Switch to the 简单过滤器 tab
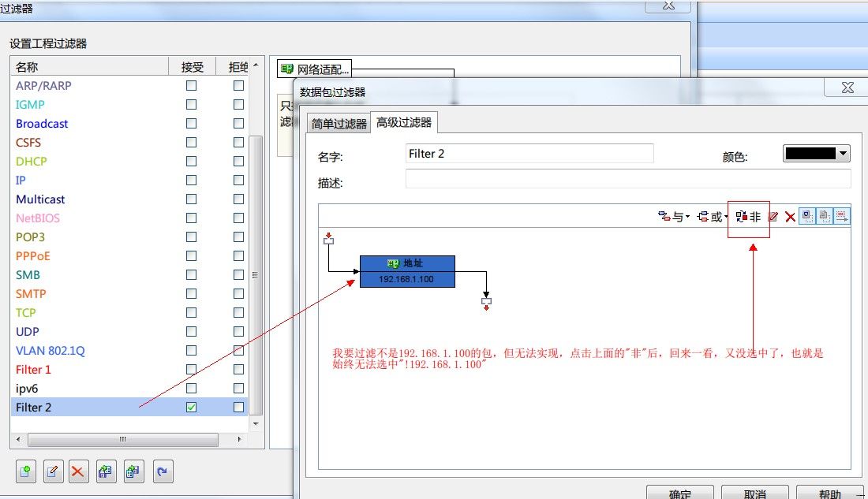The image size is (868, 499). click(338, 122)
